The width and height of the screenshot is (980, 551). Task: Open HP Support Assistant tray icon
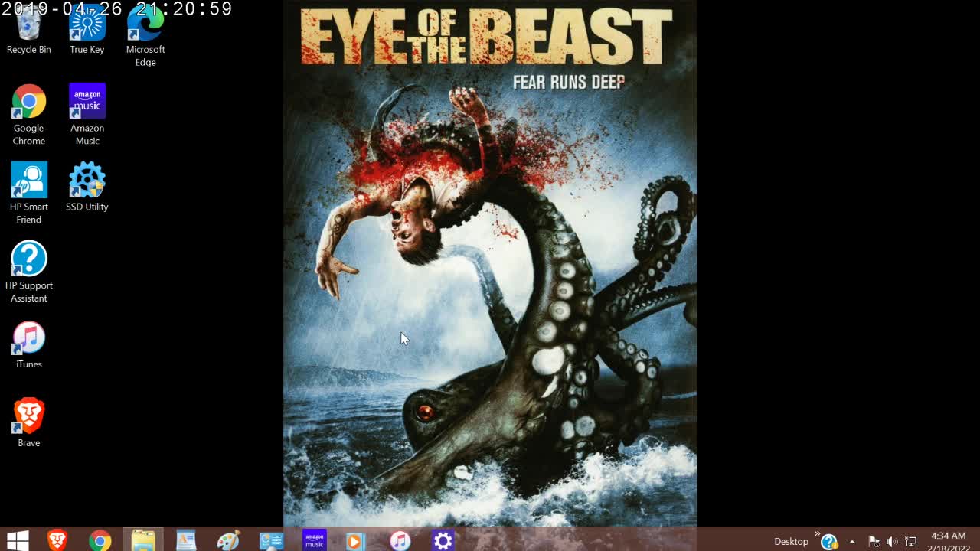pos(829,542)
